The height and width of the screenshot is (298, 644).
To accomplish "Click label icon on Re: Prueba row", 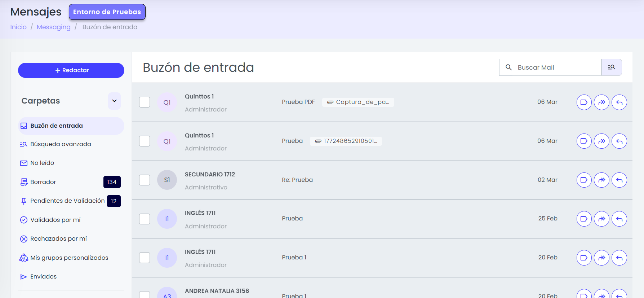I will tap(584, 180).
